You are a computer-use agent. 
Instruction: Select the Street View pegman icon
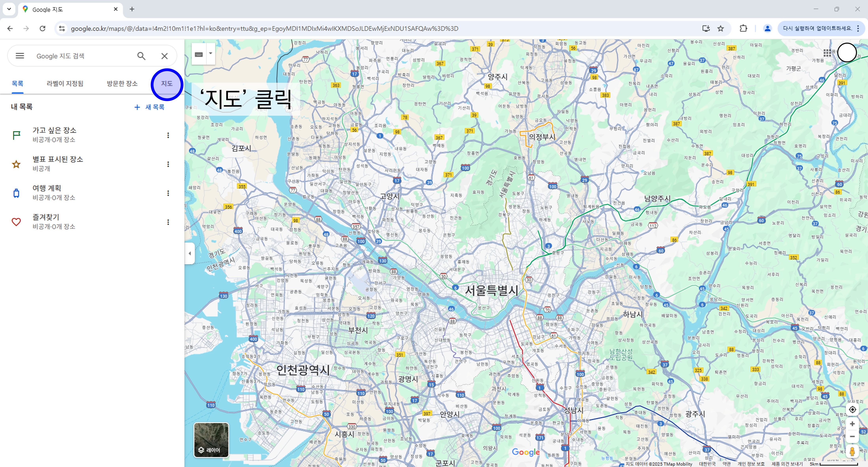tap(852, 451)
